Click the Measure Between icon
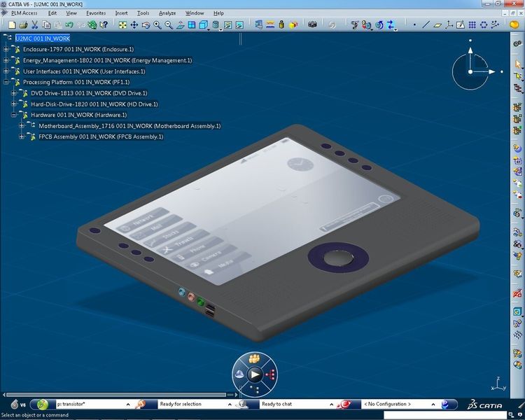The image size is (525, 420). pyautogui.click(x=270, y=24)
